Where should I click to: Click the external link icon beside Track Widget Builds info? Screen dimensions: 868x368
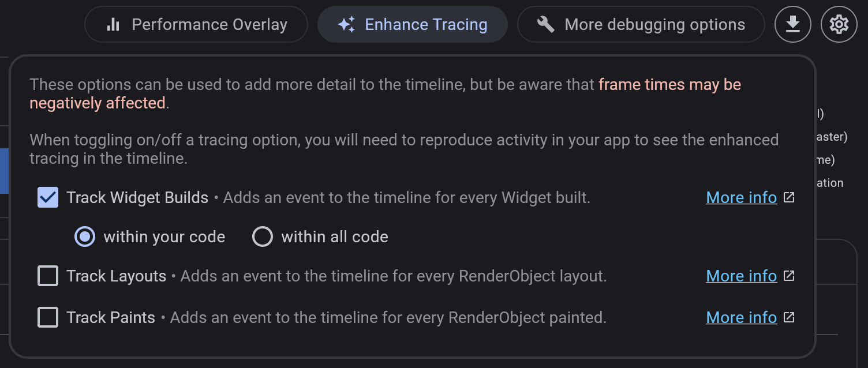[788, 197]
